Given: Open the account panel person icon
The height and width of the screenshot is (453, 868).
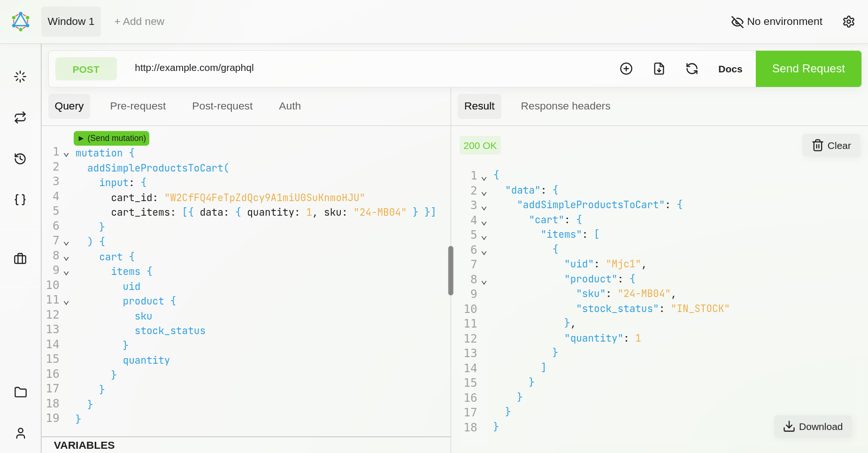Looking at the screenshot, I should 20,433.
